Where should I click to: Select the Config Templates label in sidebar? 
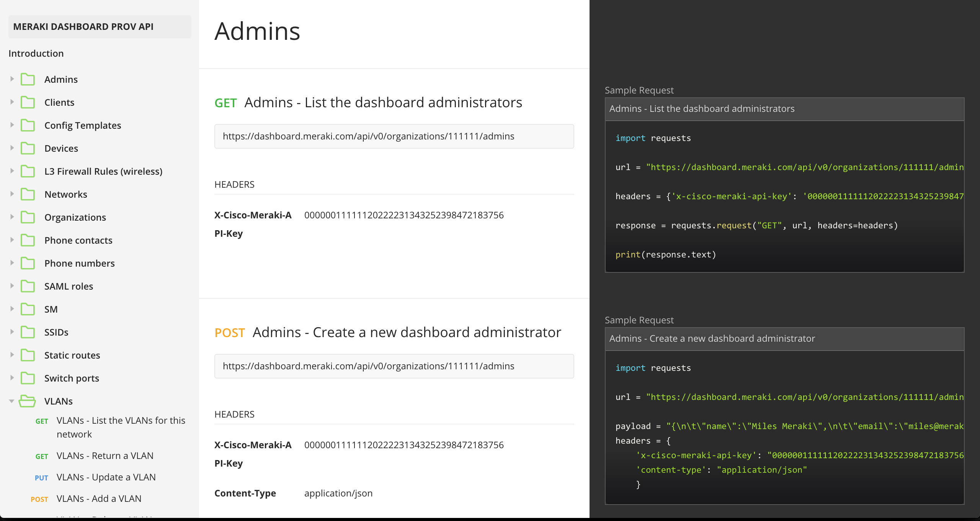pos(83,125)
